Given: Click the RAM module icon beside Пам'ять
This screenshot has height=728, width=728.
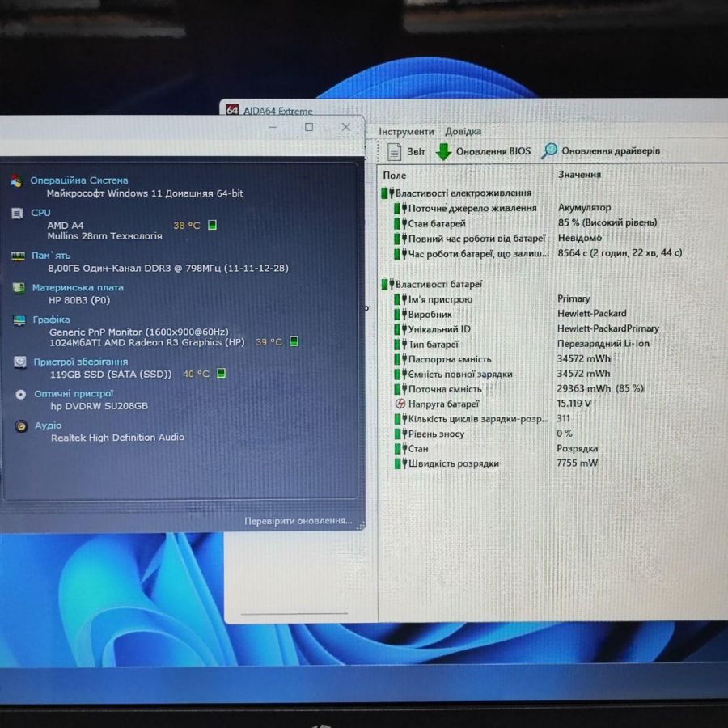Looking at the screenshot, I should point(18,256).
